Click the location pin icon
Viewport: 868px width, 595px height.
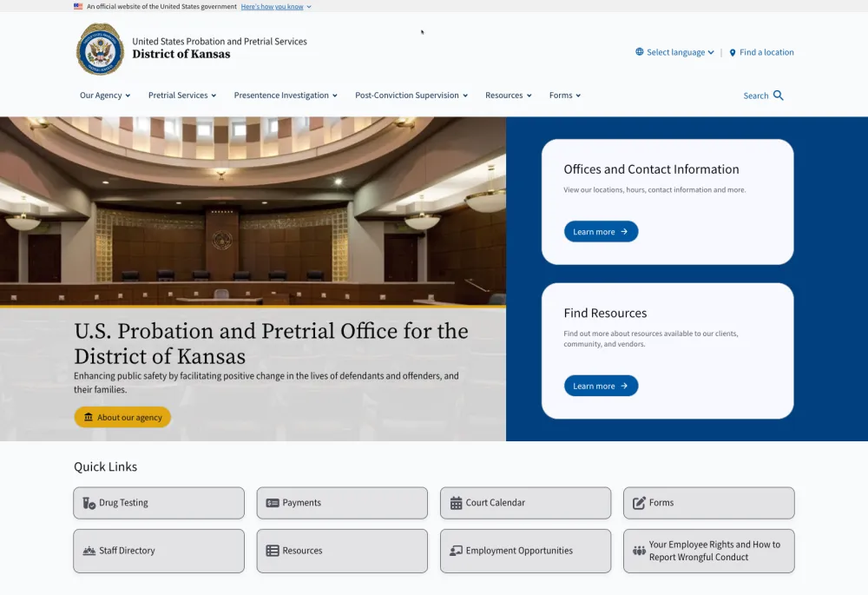[733, 53]
